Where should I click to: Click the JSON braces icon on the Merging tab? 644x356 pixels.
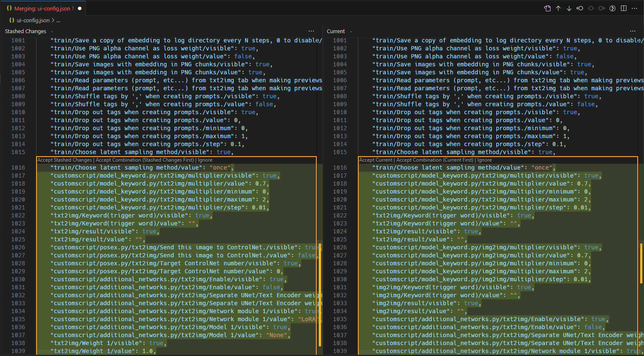click(9, 8)
